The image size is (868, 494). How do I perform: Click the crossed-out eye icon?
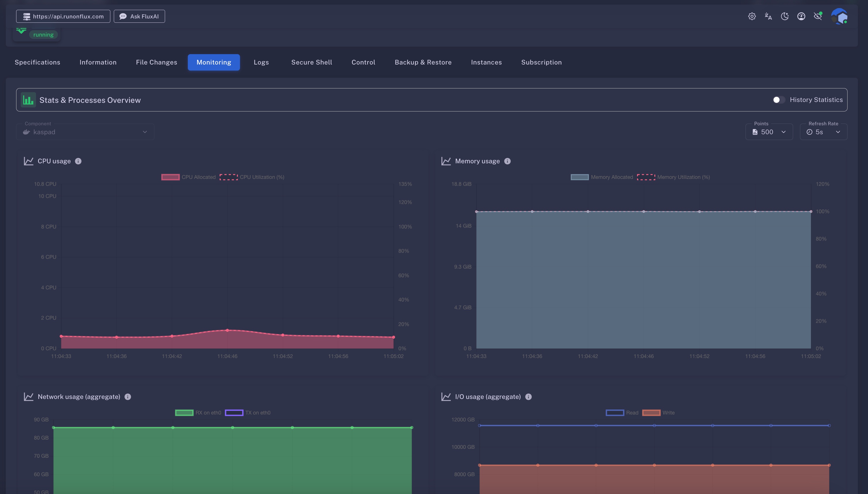(x=818, y=16)
